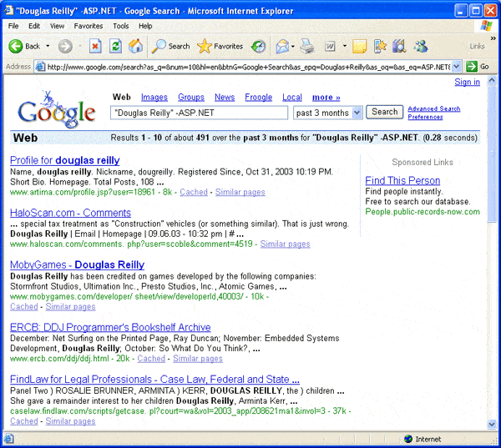Click the Google Search button
The width and height of the screenshot is (501, 448).
click(384, 112)
